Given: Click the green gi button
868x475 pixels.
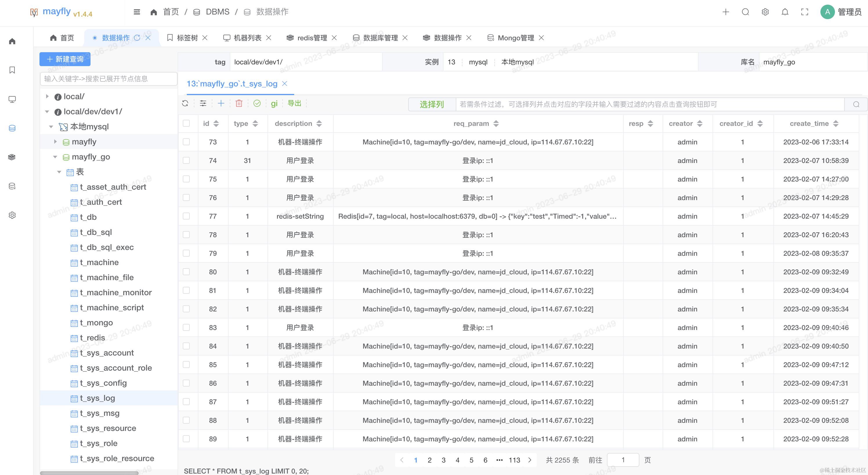Looking at the screenshot, I should click(x=274, y=104).
